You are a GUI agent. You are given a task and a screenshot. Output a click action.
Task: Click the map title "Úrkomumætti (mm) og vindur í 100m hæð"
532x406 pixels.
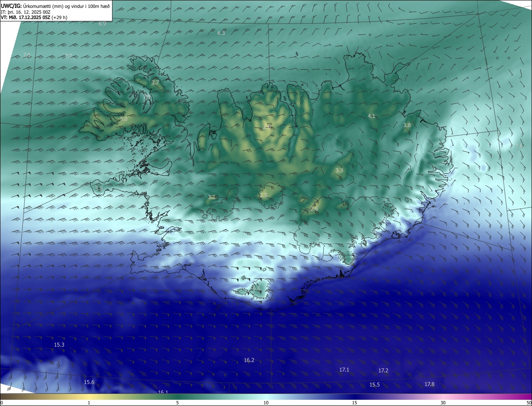coord(66,6)
